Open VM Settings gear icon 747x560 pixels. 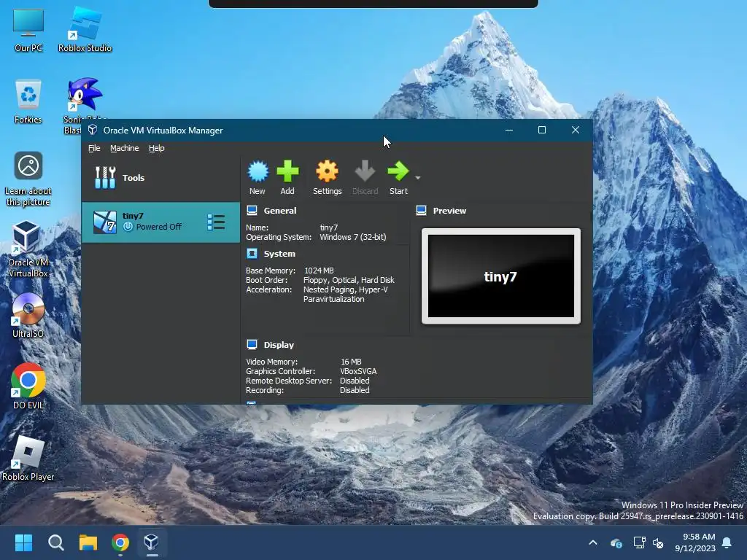327,171
